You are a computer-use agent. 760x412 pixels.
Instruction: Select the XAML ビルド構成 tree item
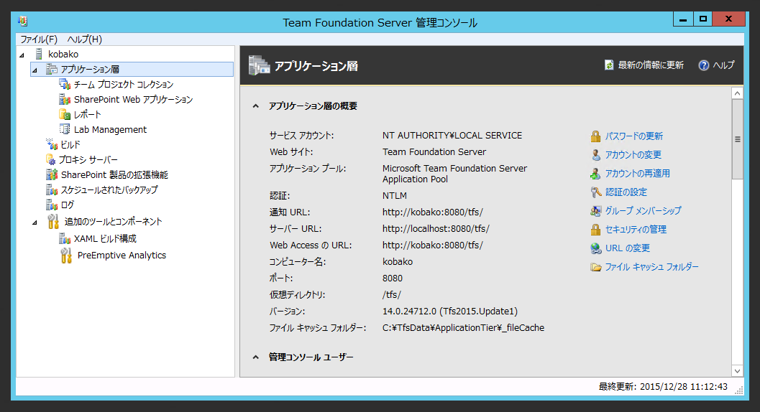pyautogui.click(x=105, y=238)
